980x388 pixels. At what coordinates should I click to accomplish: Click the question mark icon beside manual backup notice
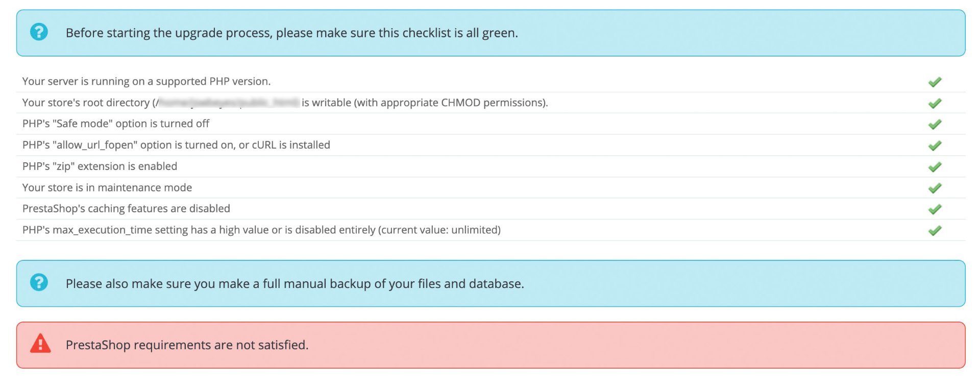click(39, 283)
